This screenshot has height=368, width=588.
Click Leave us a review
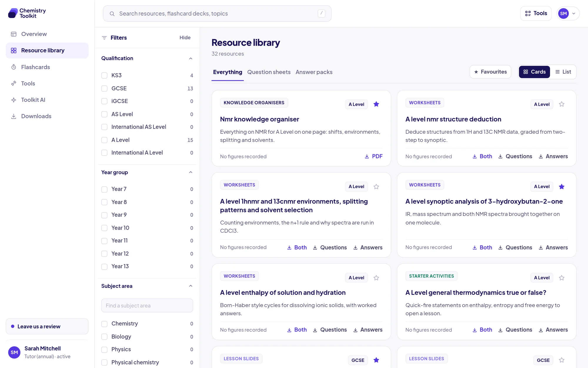click(x=47, y=326)
